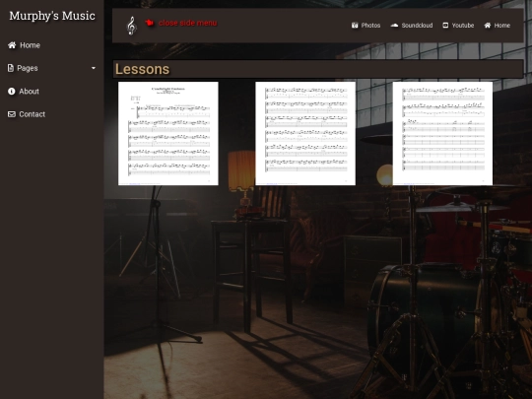This screenshot has height=399, width=532.
Task: Click the Photos camera icon
Action: pos(355,25)
